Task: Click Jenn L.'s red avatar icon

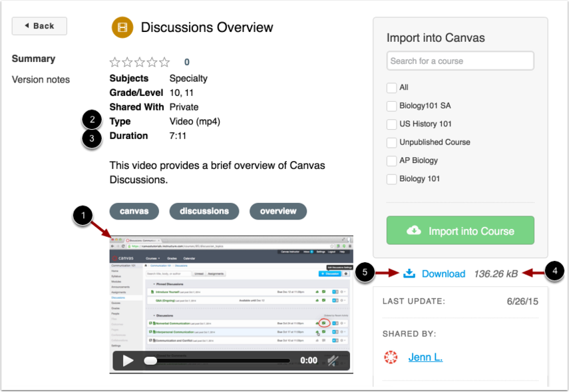Action: (x=391, y=357)
